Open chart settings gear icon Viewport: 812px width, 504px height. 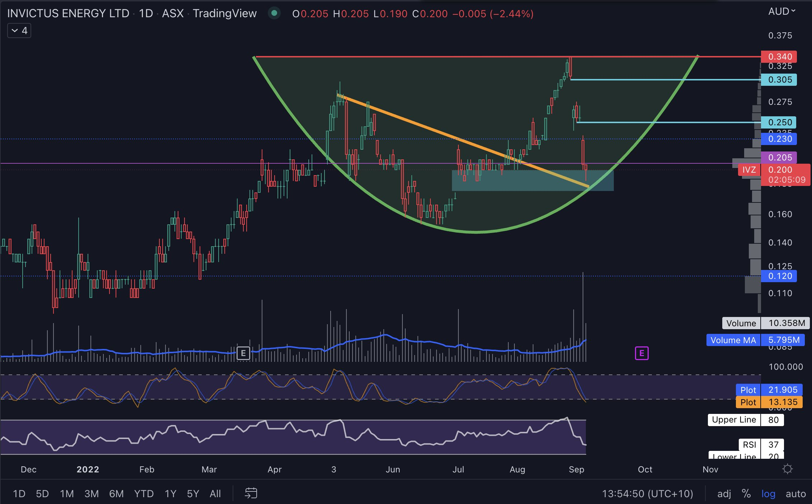787,469
